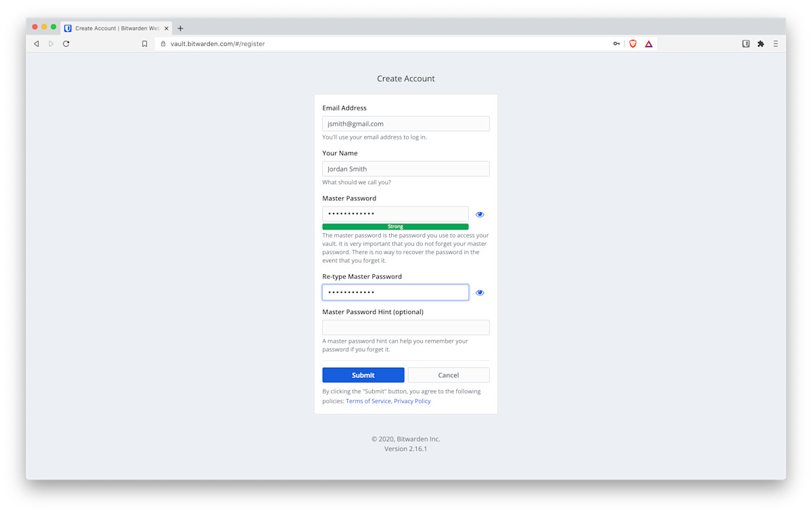The width and height of the screenshot is (812, 514).
Task: Show the Master Password with the eye icon
Action: click(480, 215)
